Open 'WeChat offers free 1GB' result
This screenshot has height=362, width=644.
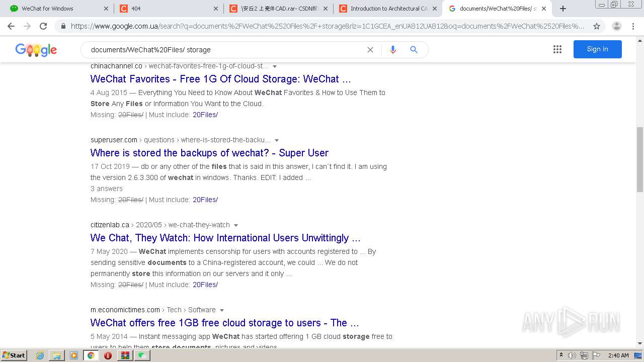pos(224,323)
